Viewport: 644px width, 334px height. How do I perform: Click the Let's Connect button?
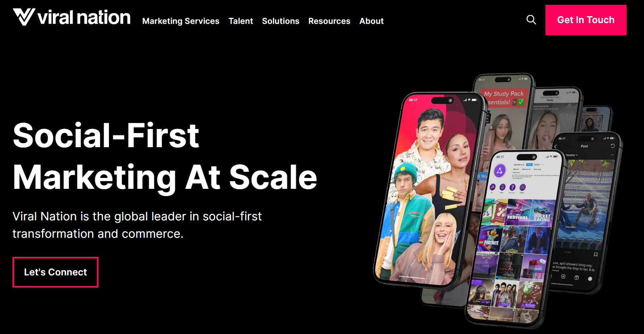tap(55, 272)
